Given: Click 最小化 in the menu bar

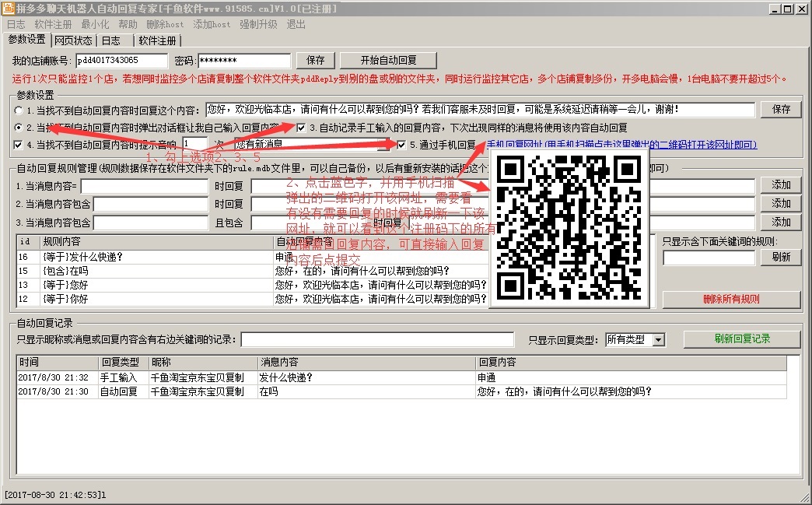Looking at the screenshot, I should (96, 24).
